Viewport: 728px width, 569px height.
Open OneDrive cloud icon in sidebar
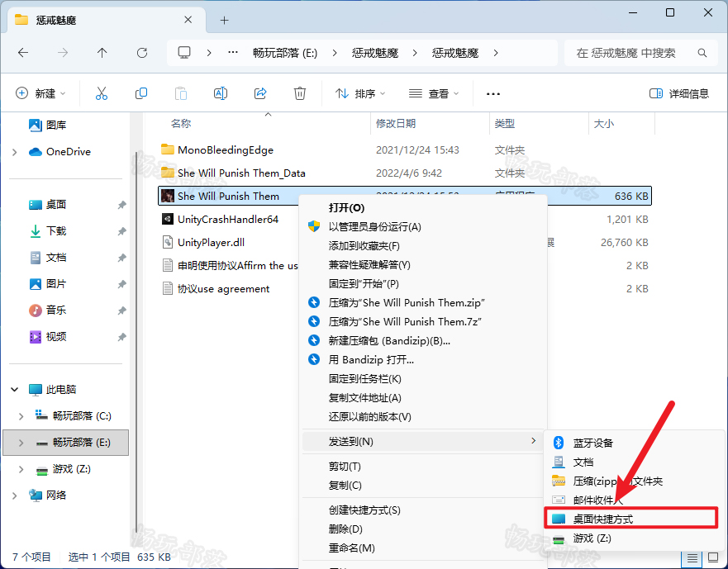pos(36,152)
